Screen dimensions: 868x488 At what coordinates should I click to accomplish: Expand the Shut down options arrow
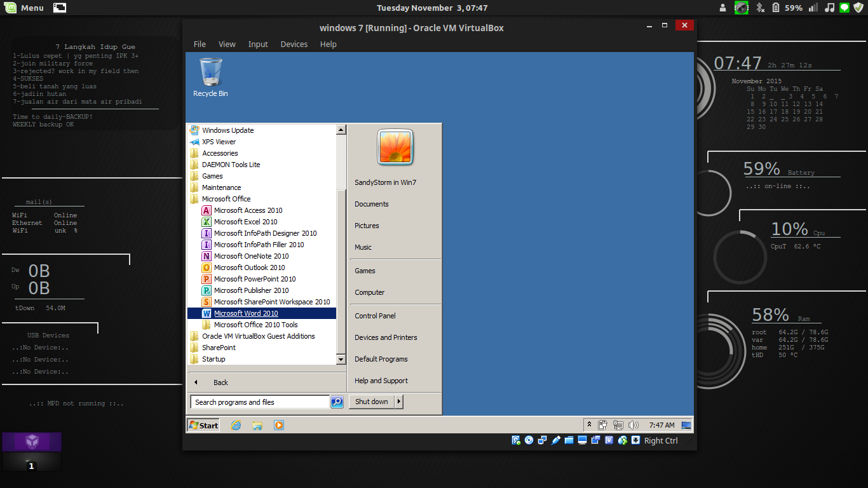click(x=399, y=402)
